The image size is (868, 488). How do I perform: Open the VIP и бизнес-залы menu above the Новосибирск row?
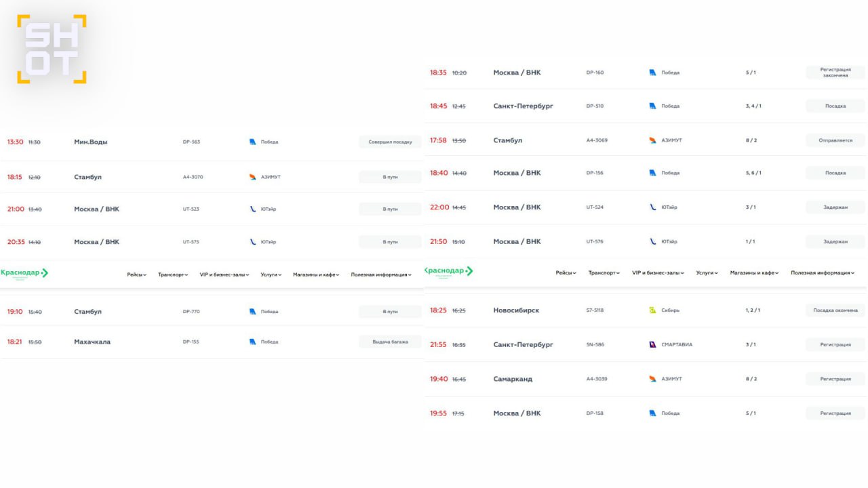click(658, 272)
